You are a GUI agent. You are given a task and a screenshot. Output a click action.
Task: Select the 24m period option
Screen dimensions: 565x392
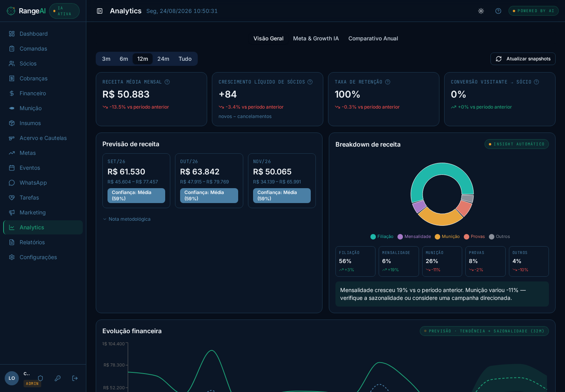[x=163, y=59]
